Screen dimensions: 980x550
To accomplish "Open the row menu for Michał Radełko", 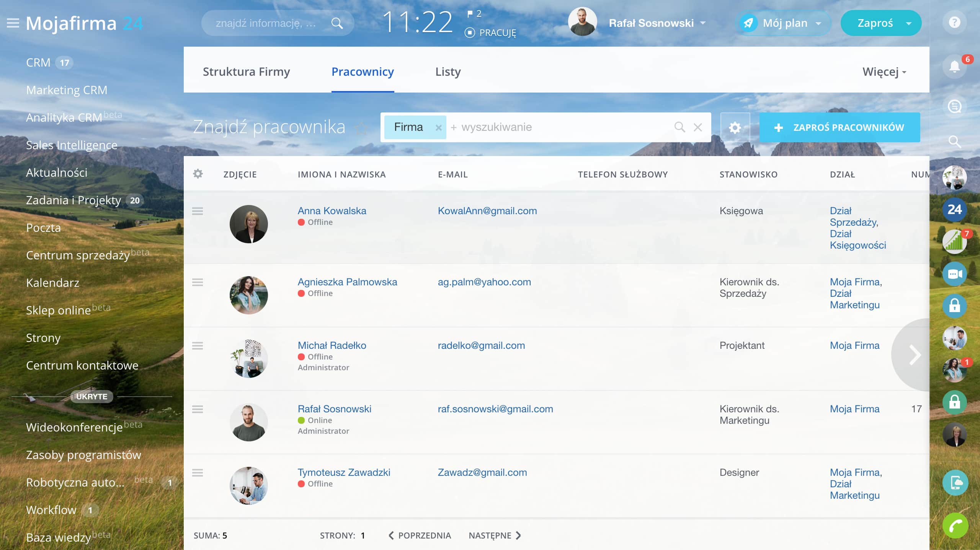I will 198,346.
